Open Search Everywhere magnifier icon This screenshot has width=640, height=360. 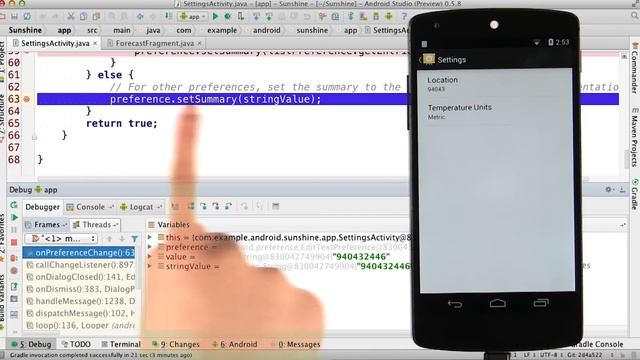[x=635, y=16]
